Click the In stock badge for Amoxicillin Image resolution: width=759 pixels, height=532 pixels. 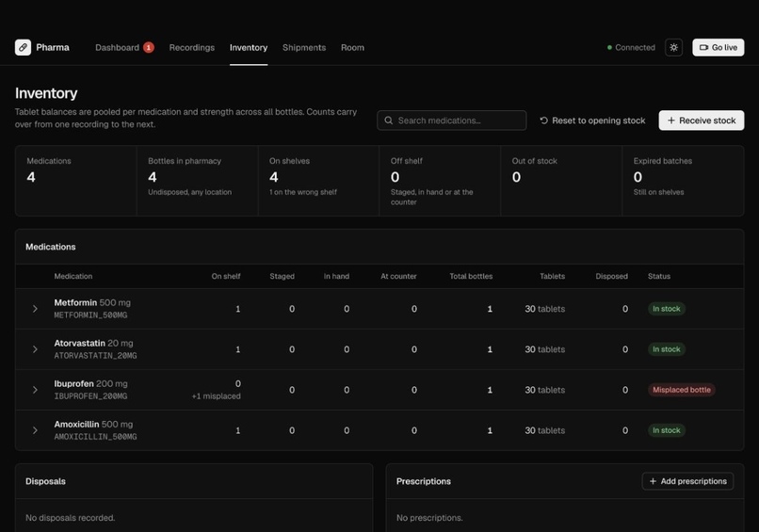coord(667,430)
